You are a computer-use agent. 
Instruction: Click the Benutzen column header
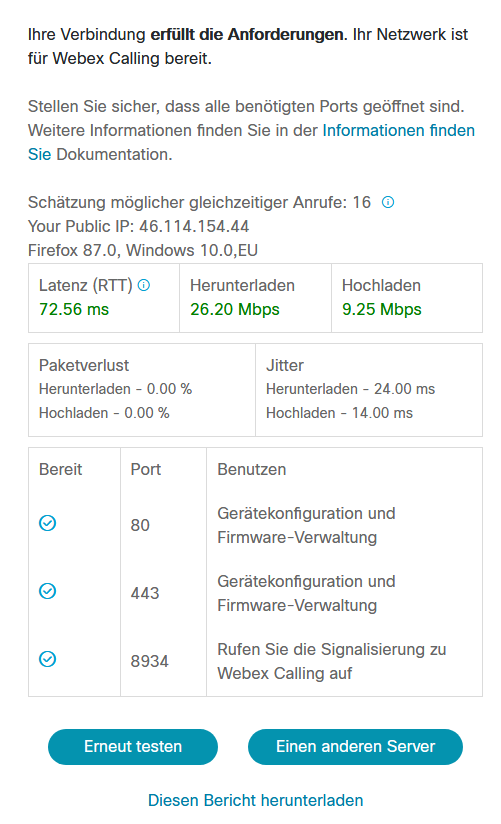[x=252, y=469]
